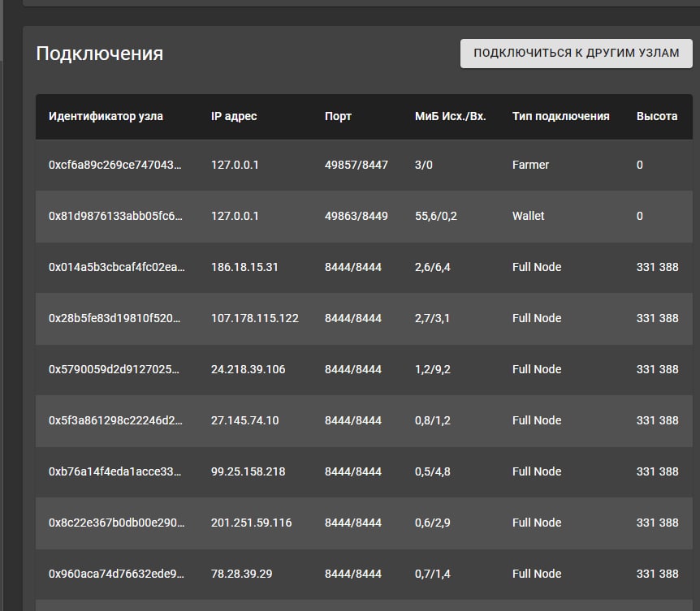Click IP address 24.218.39.106
700x611 pixels.
pos(248,369)
